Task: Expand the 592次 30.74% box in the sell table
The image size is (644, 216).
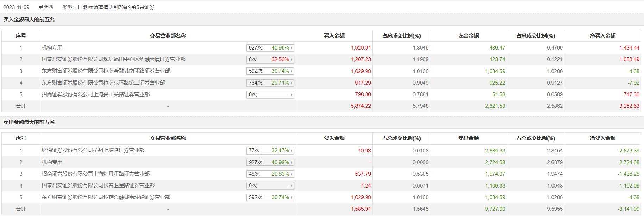Action: 291,198
